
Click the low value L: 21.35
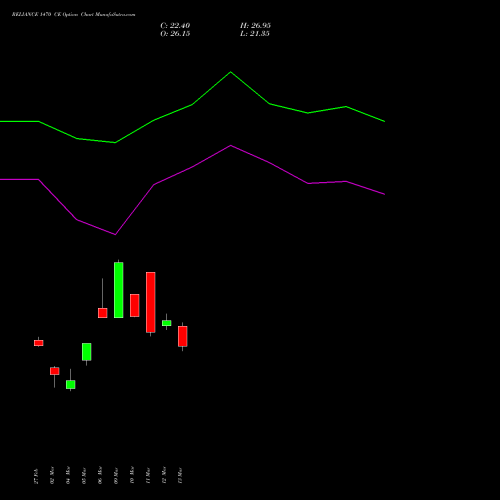click(x=255, y=34)
